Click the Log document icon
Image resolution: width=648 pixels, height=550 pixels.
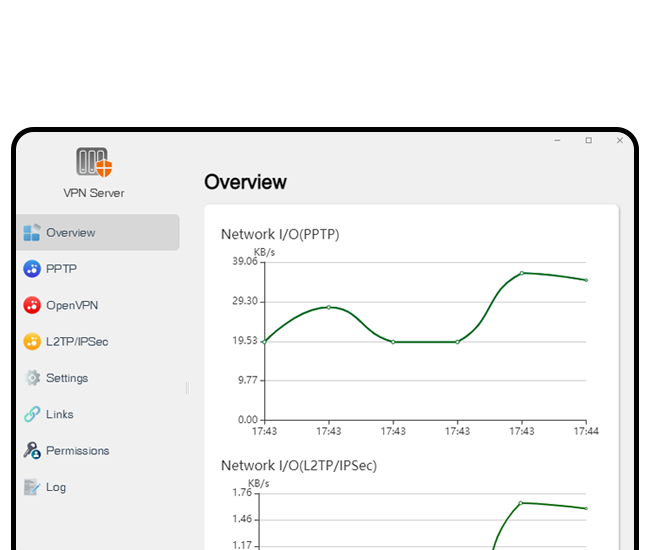point(32,487)
